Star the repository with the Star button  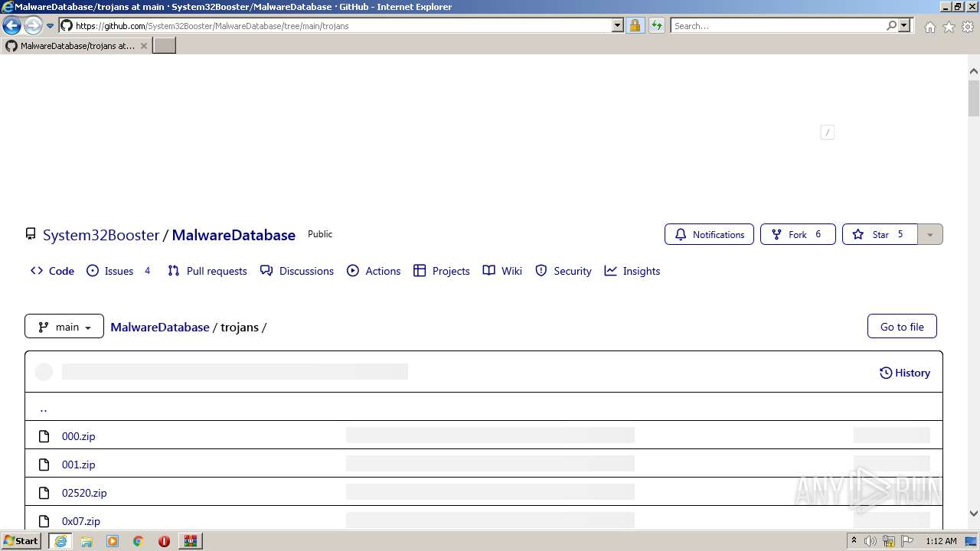pyautogui.click(x=880, y=234)
